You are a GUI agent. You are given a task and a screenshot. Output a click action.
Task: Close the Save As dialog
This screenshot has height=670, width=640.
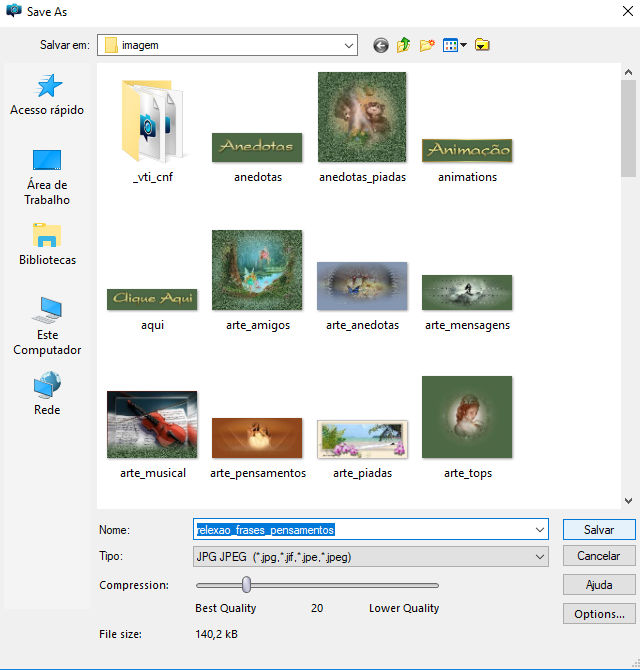[628, 11]
